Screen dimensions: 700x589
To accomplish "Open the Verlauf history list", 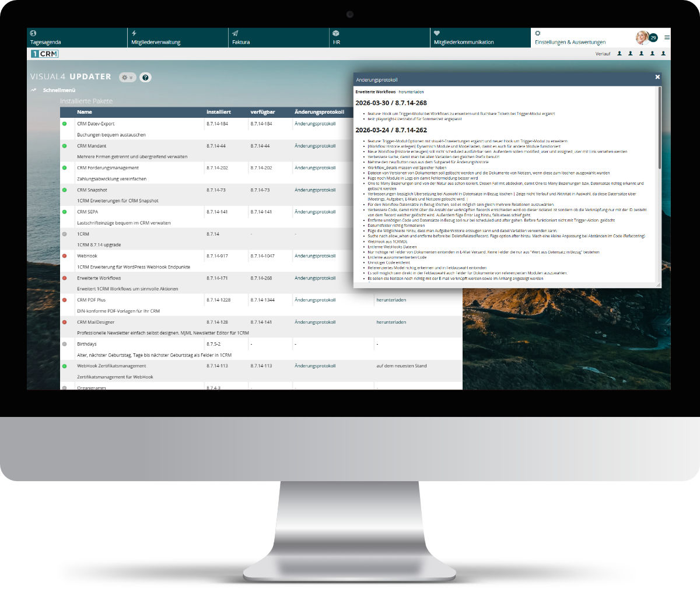I will 603,54.
